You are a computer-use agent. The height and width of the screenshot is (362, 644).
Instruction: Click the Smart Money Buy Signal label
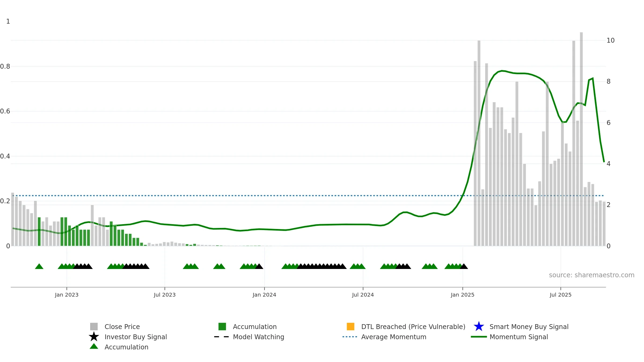coord(529,327)
